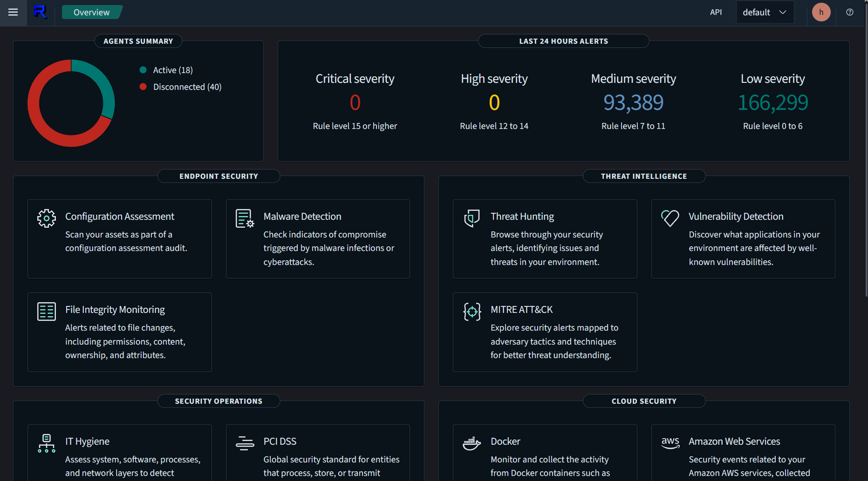Click the help question-mark icon
This screenshot has height=481, width=868.
click(850, 12)
